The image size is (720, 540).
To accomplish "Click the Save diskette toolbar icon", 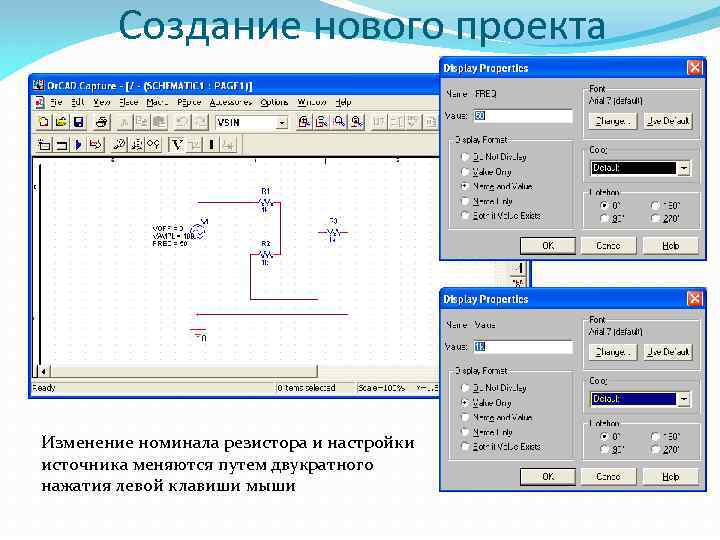I will [79, 122].
